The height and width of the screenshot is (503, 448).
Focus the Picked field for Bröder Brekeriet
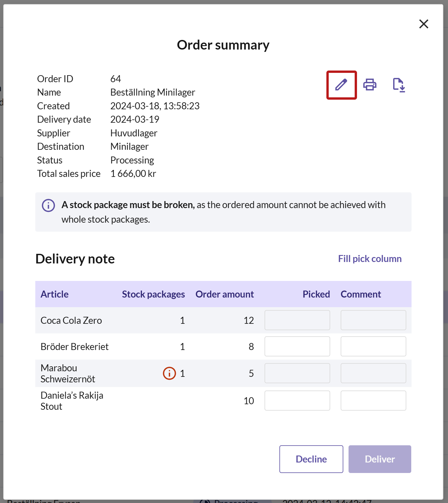click(297, 347)
